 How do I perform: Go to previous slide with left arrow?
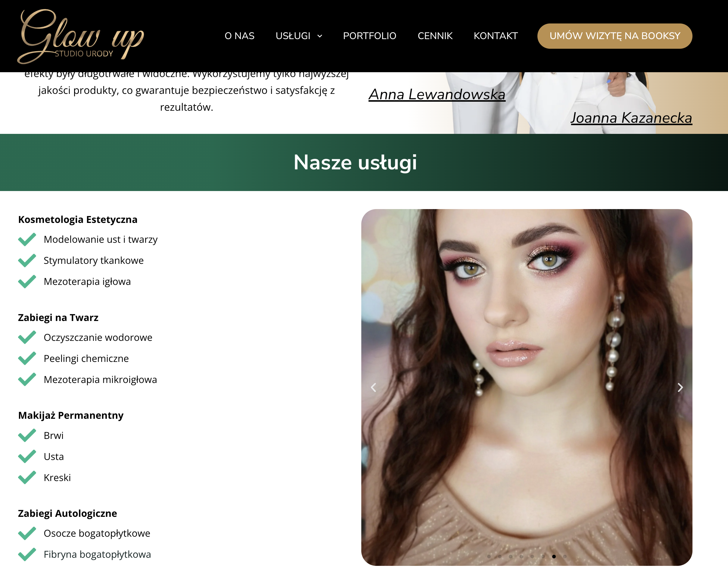[373, 387]
